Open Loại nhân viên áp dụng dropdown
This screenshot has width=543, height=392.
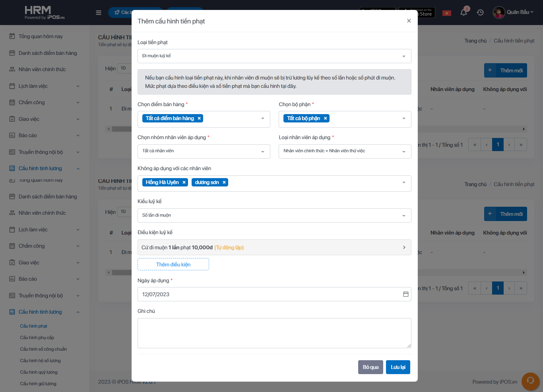345,151
